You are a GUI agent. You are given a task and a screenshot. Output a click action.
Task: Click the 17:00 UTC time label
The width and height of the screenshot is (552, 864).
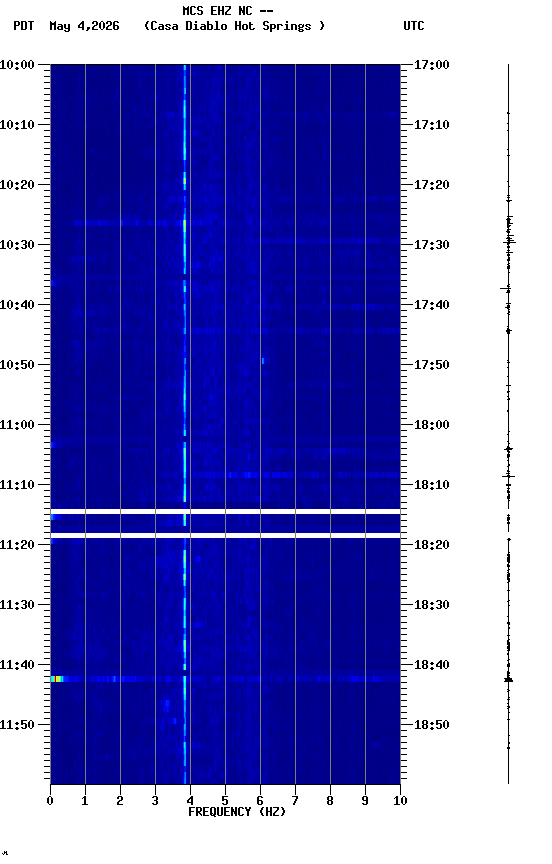pyautogui.click(x=432, y=65)
